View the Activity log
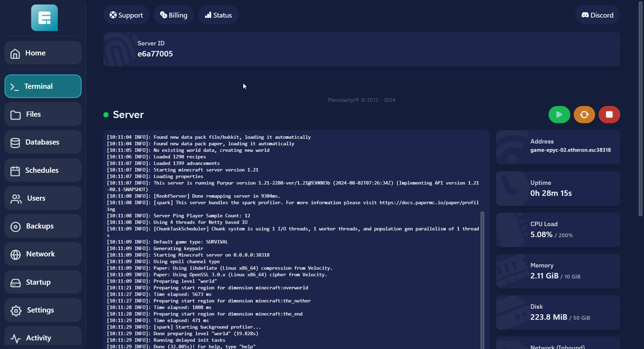Screen dimensions: 644x349 pyautogui.click(x=43, y=337)
